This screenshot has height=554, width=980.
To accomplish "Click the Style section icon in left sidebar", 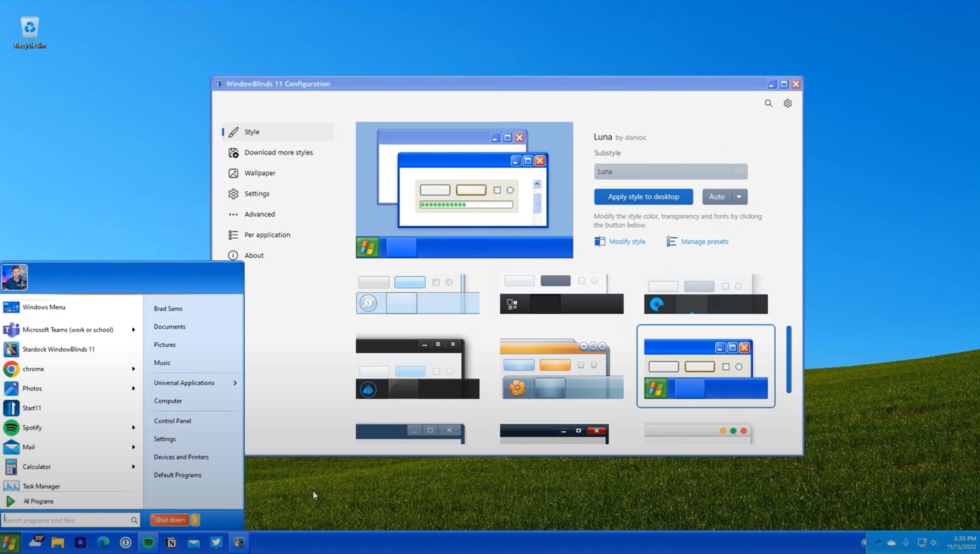I will pos(234,131).
